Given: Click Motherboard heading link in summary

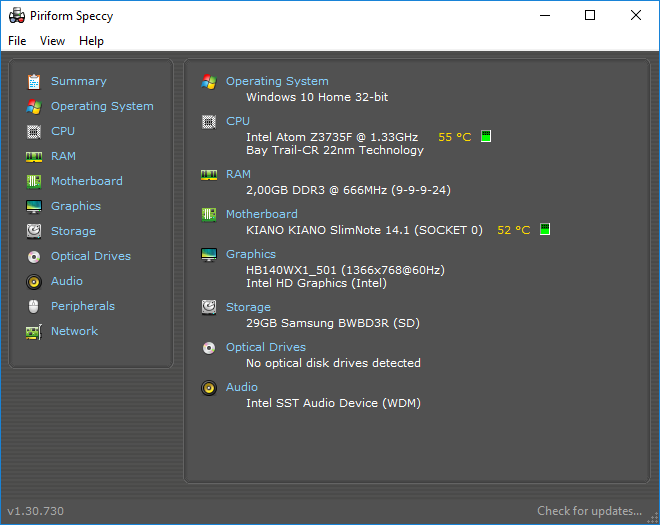Looking at the screenshot, I should pos(262,214).
